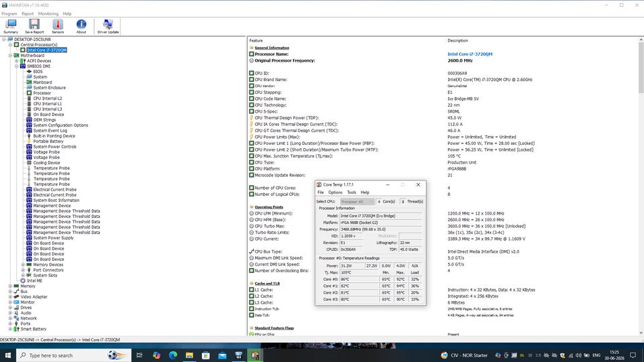Click the Built-in Pointing Device icon

tap(29, 136)
